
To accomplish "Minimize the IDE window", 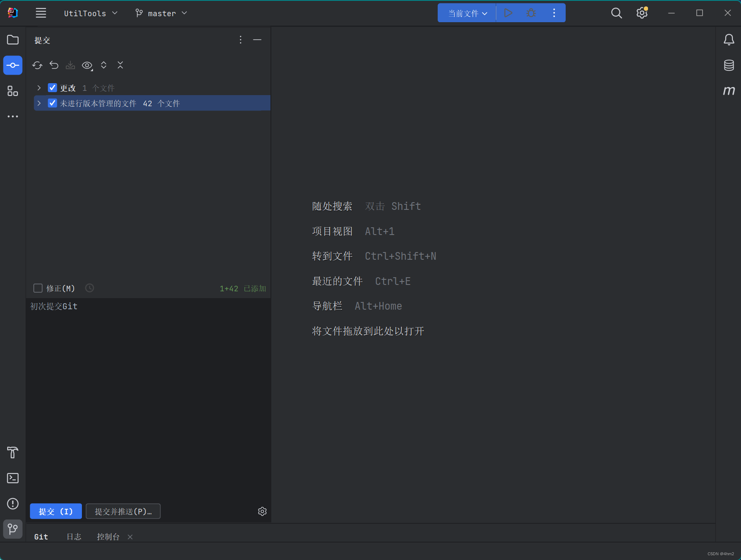I will point(671,13).
